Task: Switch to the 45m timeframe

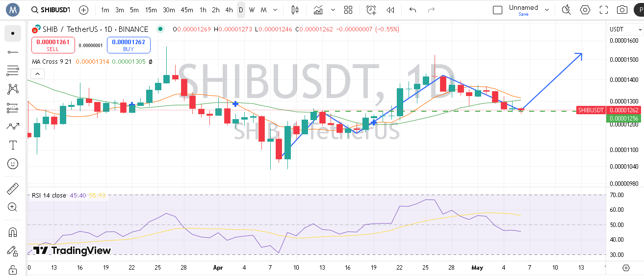Action: 187,10
